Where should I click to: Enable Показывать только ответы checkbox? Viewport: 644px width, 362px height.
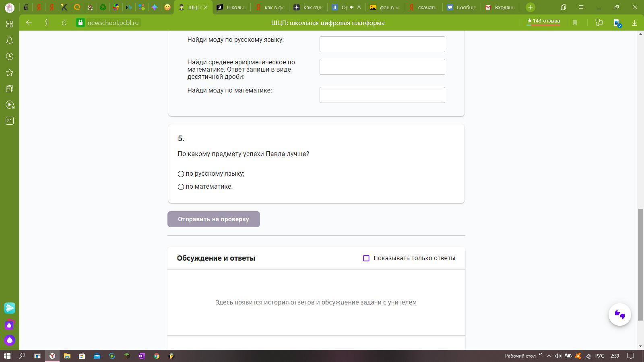point(366,258)
